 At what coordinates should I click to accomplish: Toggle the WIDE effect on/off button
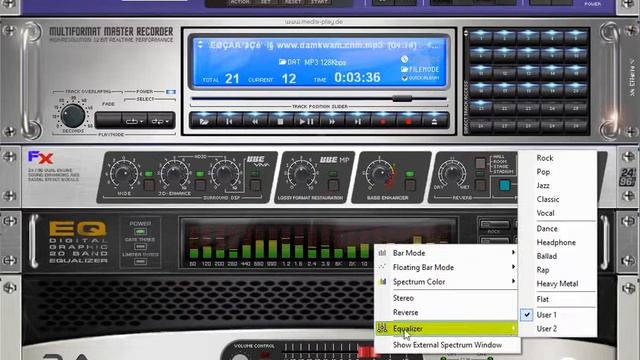pos(149,185)
